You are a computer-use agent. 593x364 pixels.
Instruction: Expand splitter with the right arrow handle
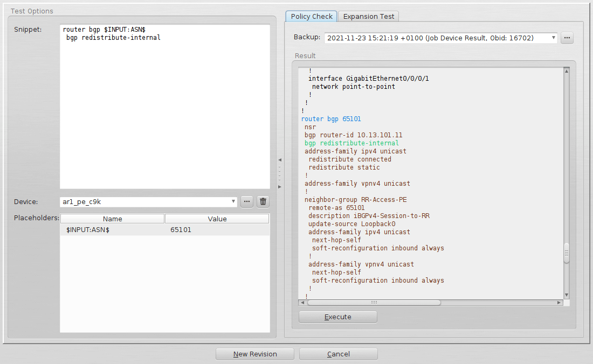pyautogui.click(x=280, y=187)
